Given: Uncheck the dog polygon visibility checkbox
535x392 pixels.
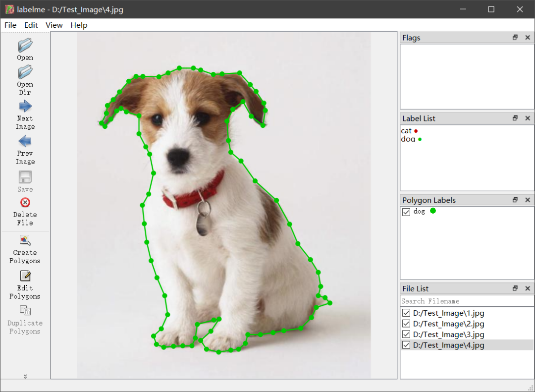Looking at the screenshot, I should point(406,212).
